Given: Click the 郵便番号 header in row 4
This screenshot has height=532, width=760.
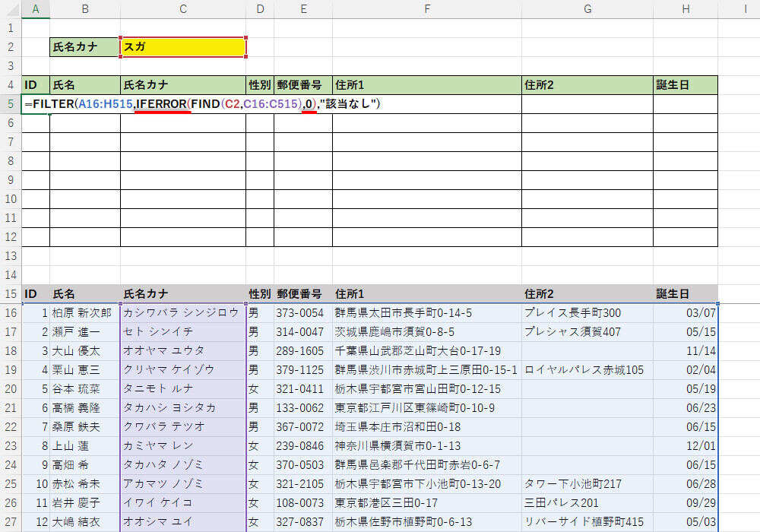Looking at the screenshot, I should [303, 85].
